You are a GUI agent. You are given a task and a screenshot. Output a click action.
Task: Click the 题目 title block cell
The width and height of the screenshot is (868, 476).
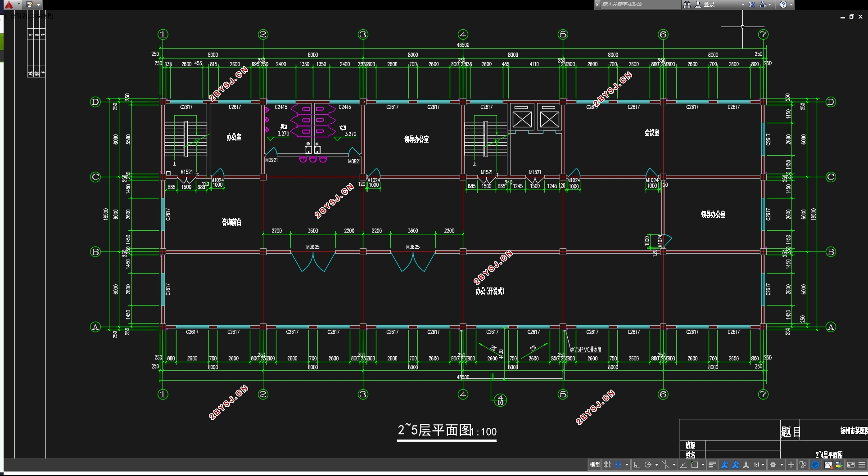(x=791, y=432)
